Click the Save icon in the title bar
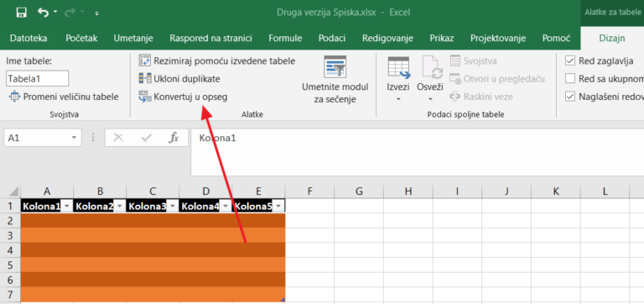 click(21, 13)
